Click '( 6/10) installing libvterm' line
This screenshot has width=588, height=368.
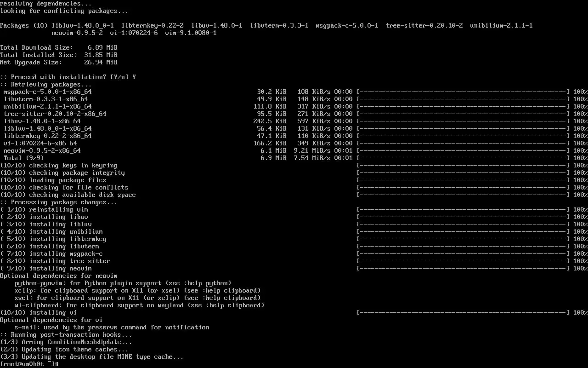coord(50,246)
